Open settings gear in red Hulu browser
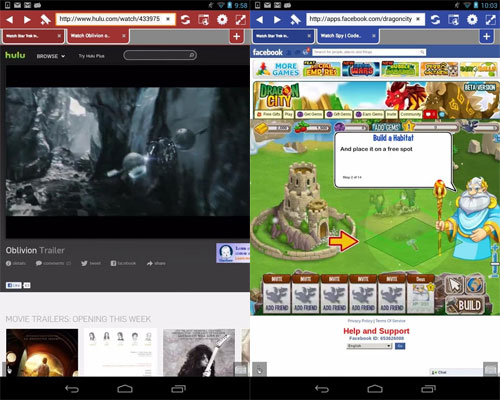500x400 pixels. (x=222, y=20)
